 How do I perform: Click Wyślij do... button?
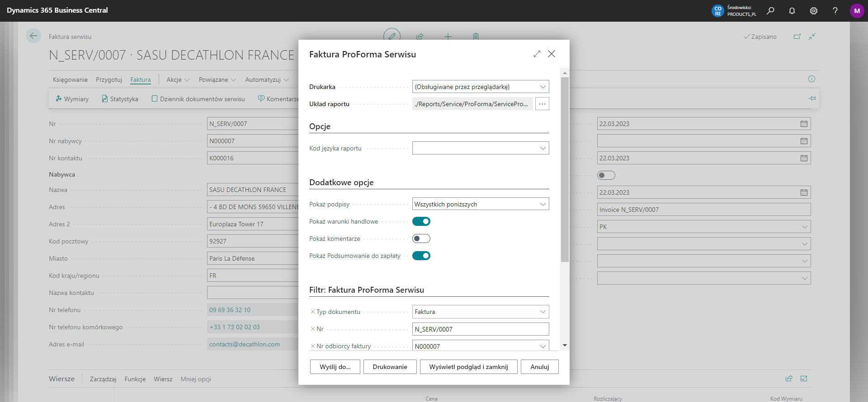coord(335,367)
